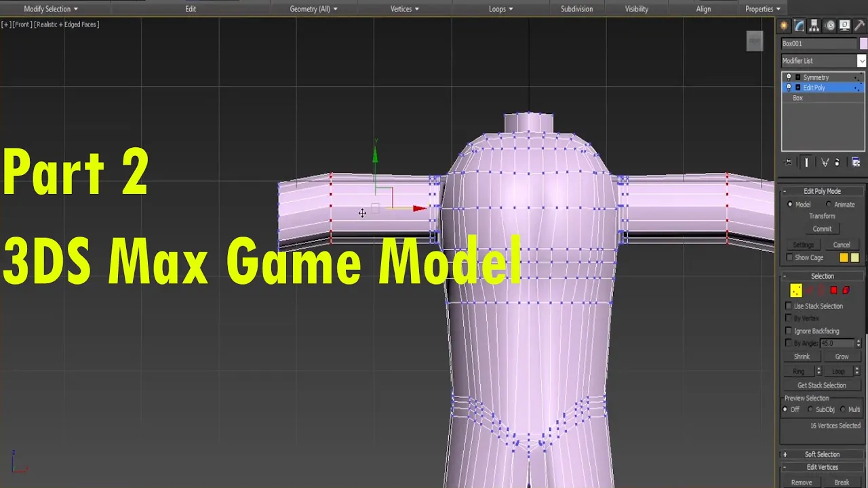
Task: Select Preview Selection Off radio
Action: (x=785, y=409)
